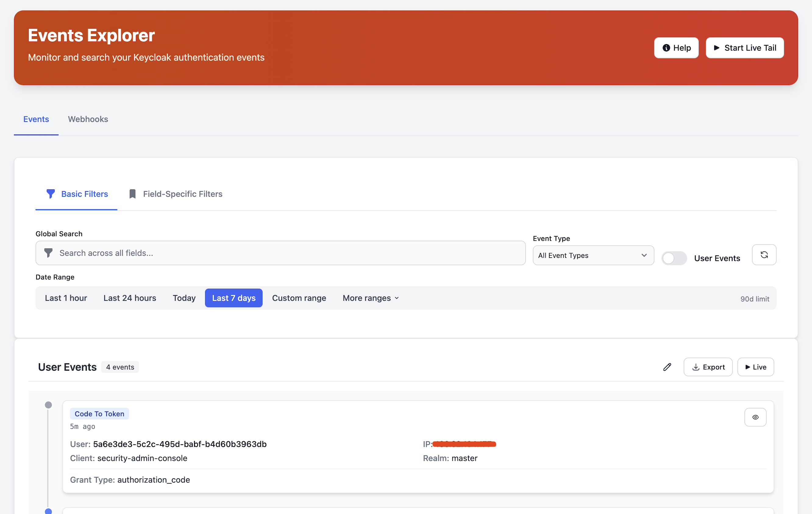812x514 pixels.
Task: Click the play icon inside the Live button
Action: pyautogui.click(x=748, y=367)
